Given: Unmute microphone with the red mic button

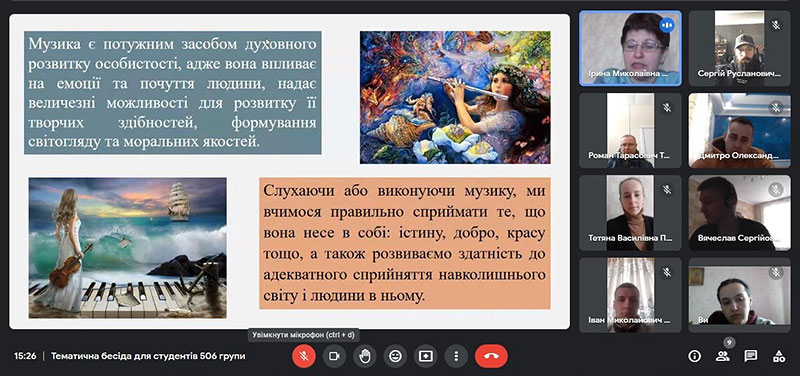Looking at the screenshot, I should pyautogui.click(x=304, y=356).
